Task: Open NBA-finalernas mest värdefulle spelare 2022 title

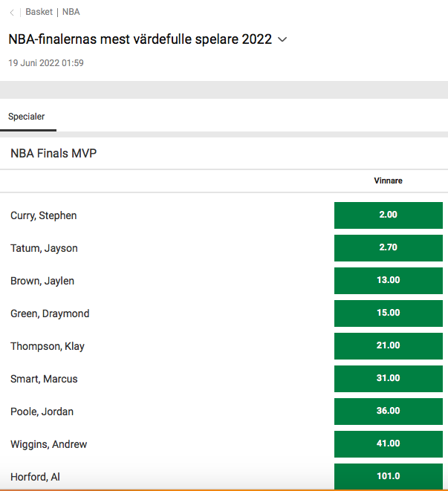Action: click(x=140, y=39)
